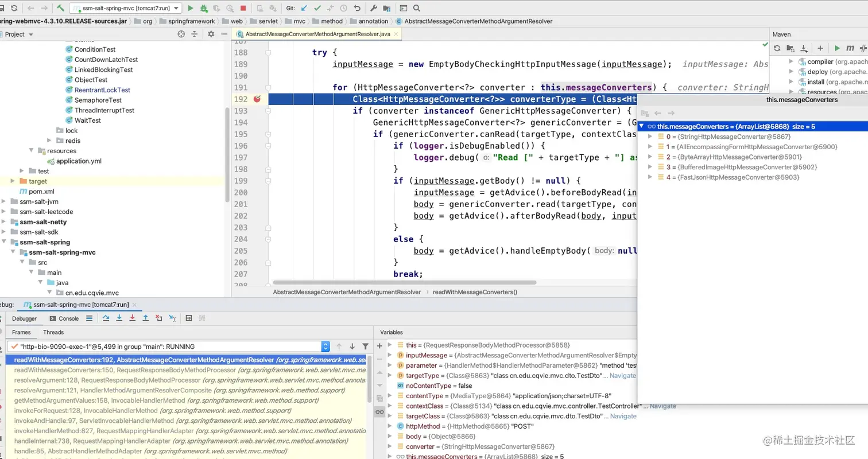Screen dimensions: 868x459
Task: Expand the FastJsonHttpMessageConverter@5903 entry
Action: [650, 177]
